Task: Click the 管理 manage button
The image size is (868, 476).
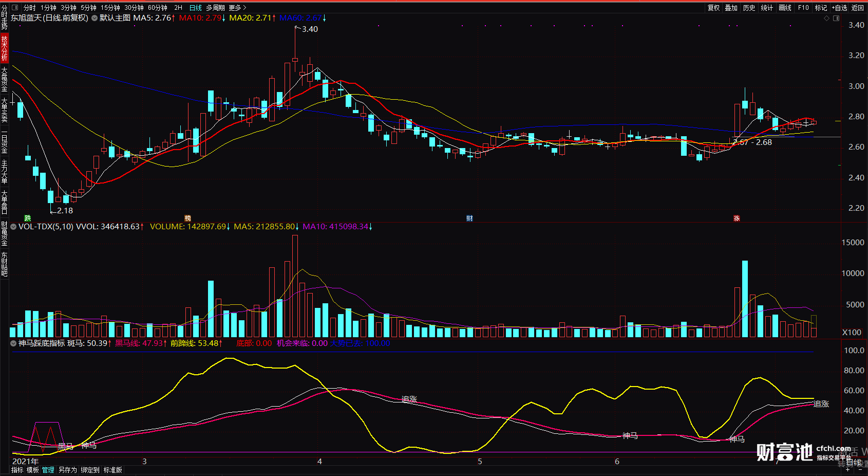Action: (48, 470)
